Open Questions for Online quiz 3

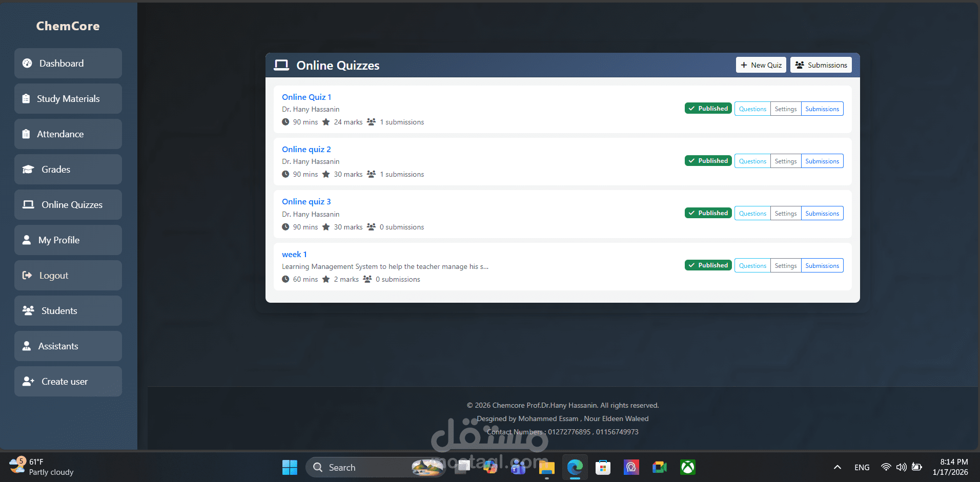coord(752,213)
